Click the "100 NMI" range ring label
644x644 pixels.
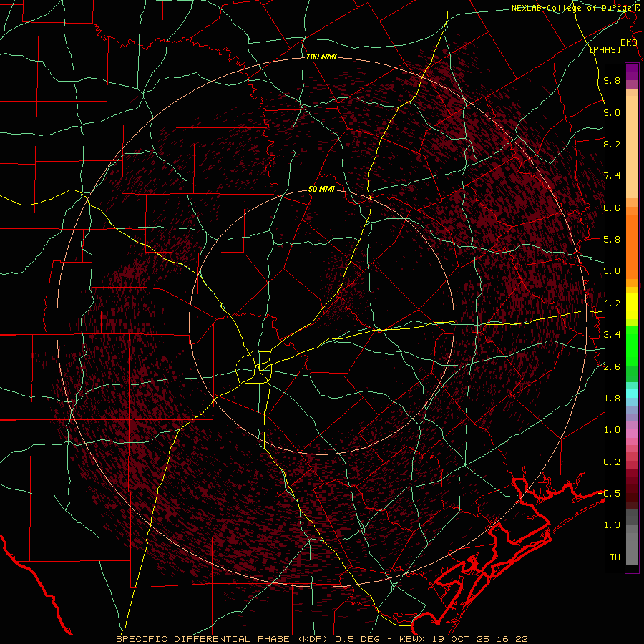click(321, 57)
